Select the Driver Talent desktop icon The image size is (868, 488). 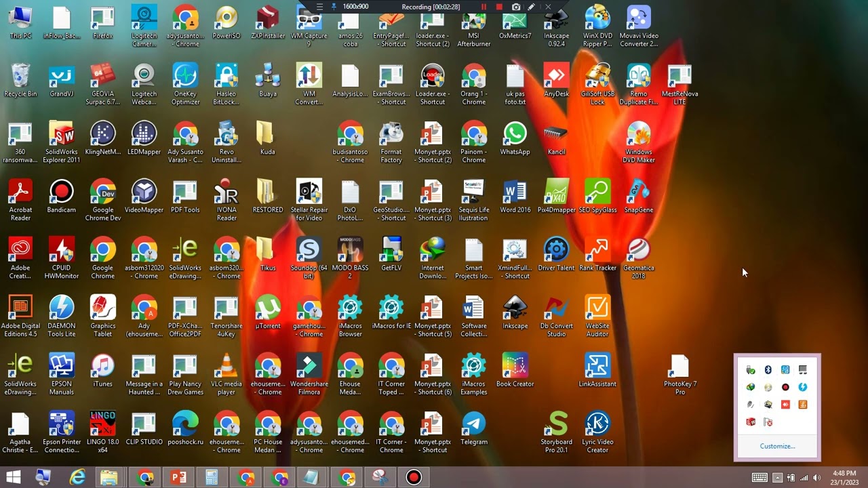point(556,254)
